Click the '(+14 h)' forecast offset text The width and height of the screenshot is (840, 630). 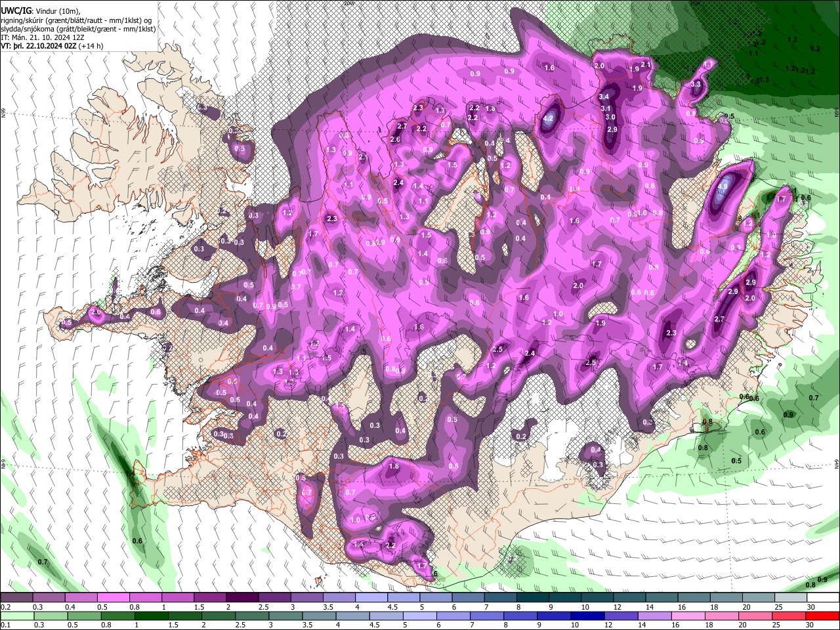tap(91, 46)
